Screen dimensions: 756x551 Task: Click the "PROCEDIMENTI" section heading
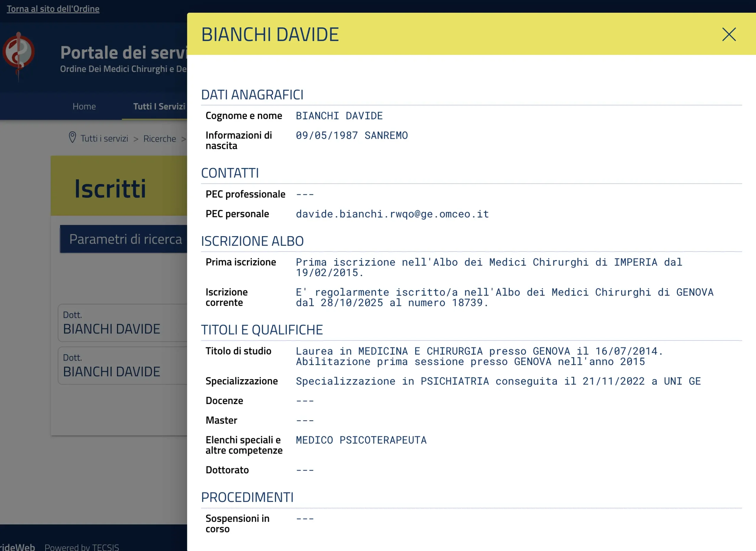pyautogui.click(x=247, y=497)
